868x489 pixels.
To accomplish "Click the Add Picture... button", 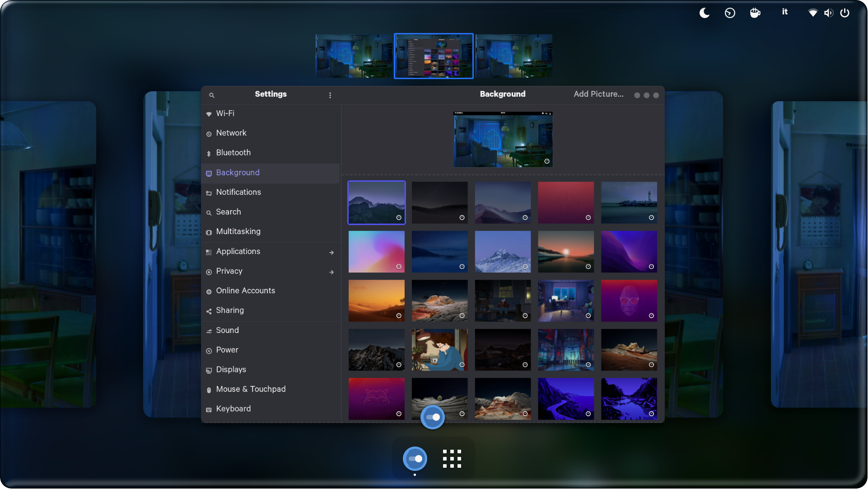I will [x=598, y=94].
